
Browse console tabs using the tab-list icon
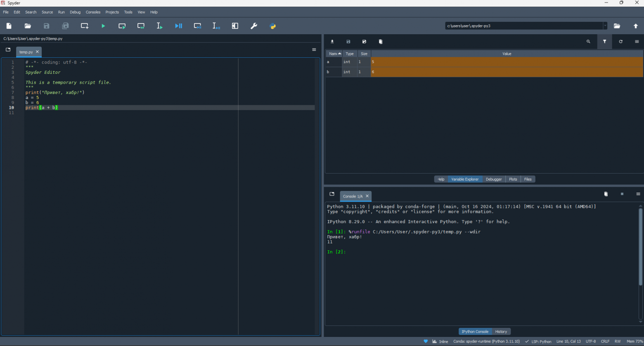pyautogui.click(x=332, y=194)
